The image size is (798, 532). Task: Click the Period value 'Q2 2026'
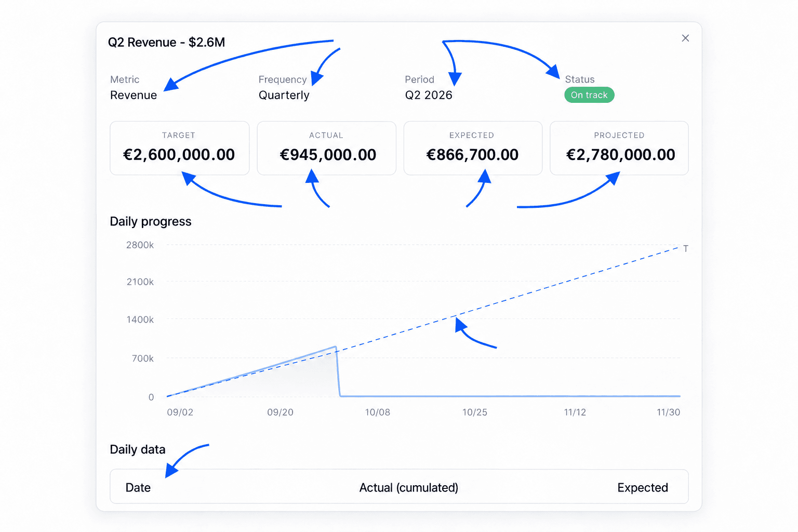click(429, 95)
